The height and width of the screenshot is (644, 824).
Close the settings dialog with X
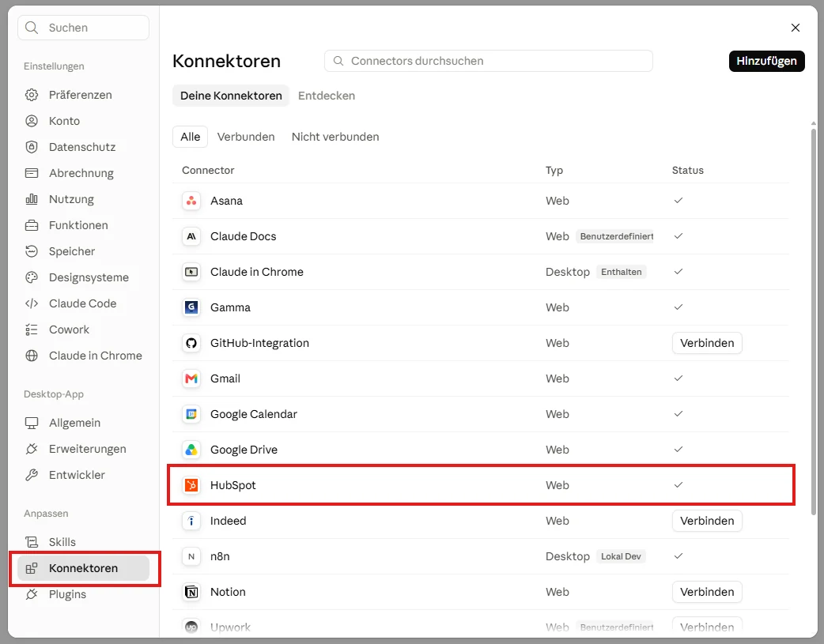795,28
